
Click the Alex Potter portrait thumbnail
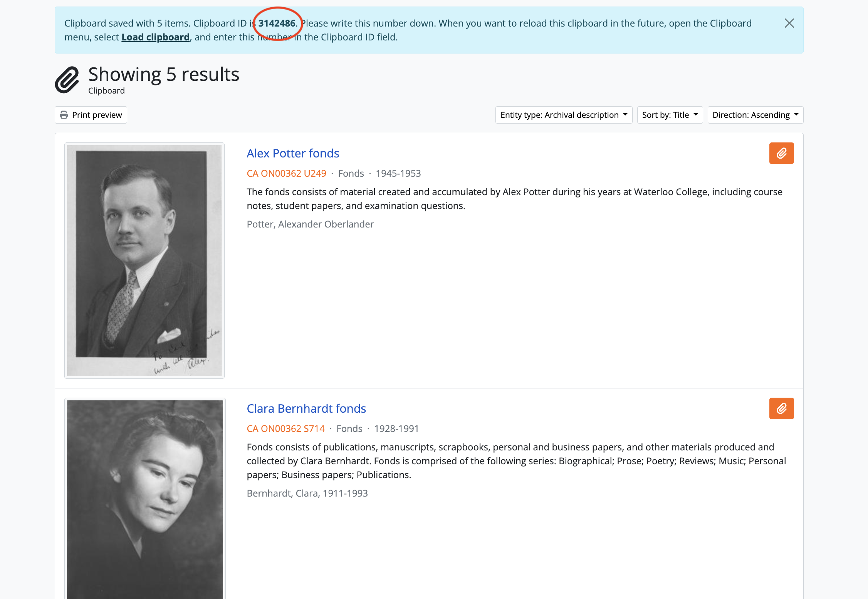(144, 261)
